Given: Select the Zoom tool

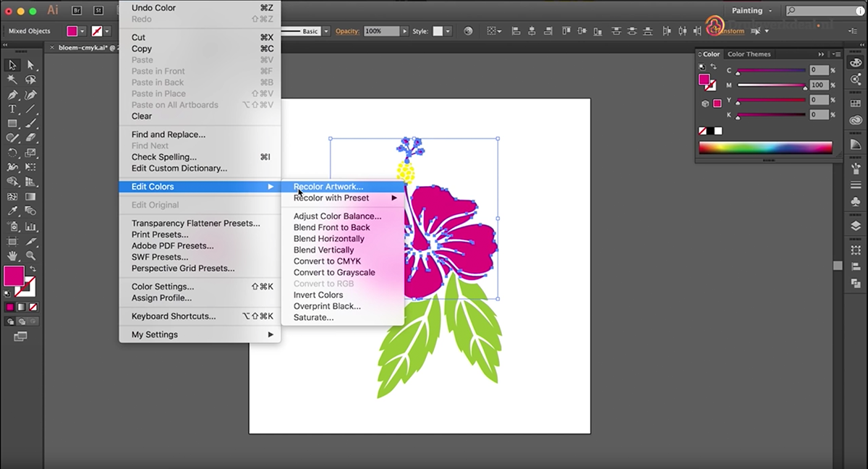Looking at the screenshot, I should (x=30, y=255).
